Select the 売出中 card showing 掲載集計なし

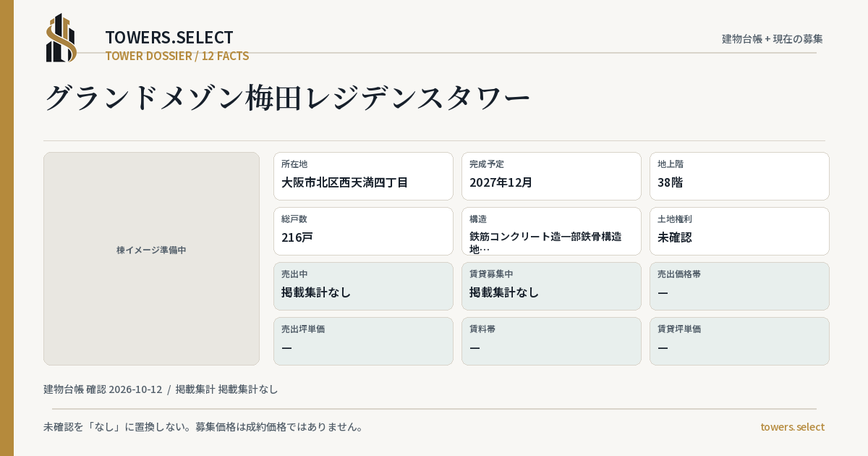(363, 286)
